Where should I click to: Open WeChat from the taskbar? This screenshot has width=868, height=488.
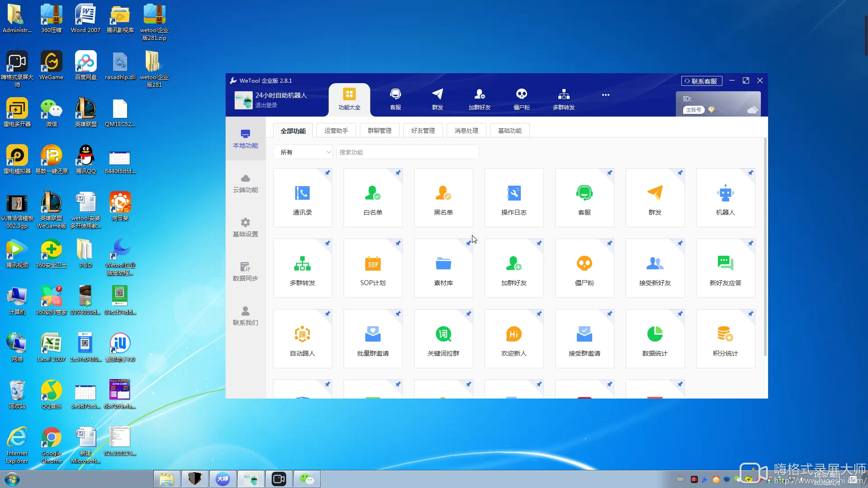point(307,479)
